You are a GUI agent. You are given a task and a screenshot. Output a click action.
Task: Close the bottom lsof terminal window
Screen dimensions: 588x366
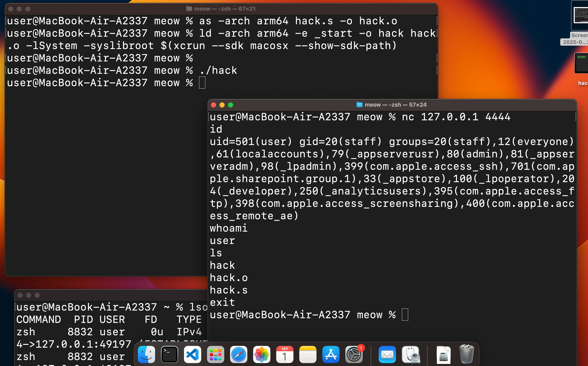coord(20,295)
